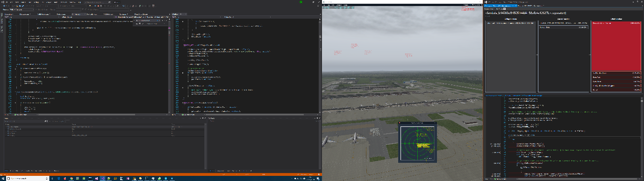This screenshot has height=181, width=644.
Task: Select the bottom row in Called Functions list
Action: coord(616,90)
